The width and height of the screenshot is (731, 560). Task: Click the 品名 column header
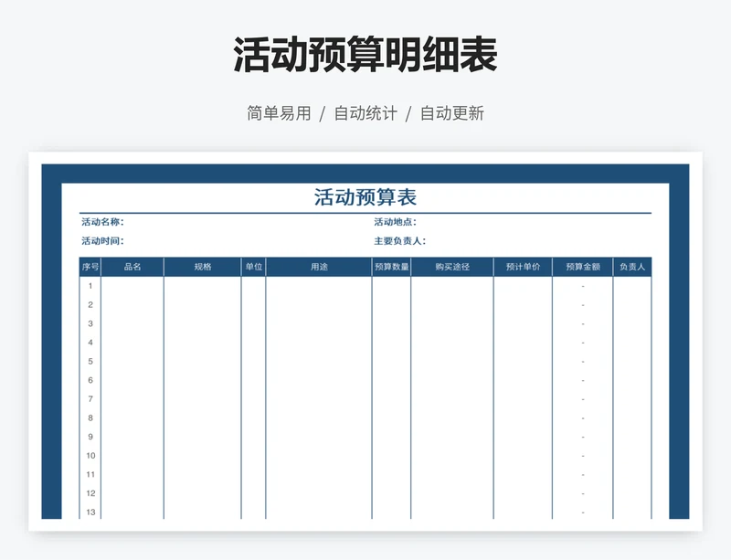[x=132, y=267]
